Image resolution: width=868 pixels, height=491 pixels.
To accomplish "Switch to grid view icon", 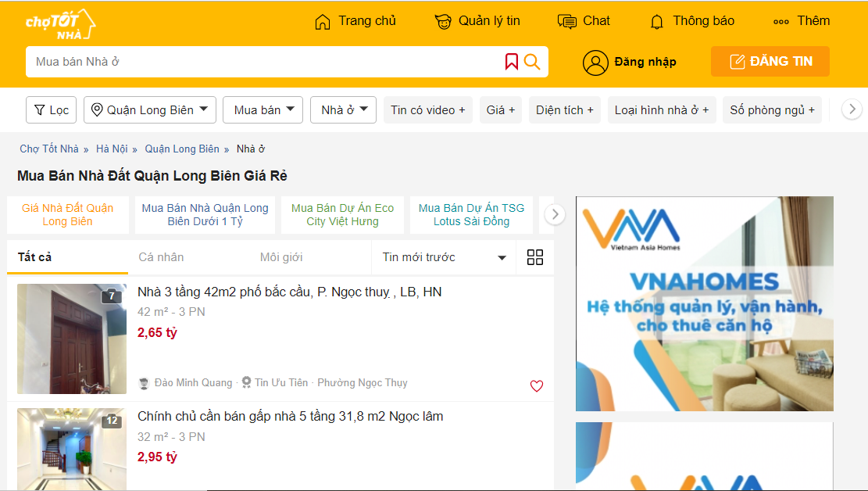I will pyautogui.click(x=534, y=257).
